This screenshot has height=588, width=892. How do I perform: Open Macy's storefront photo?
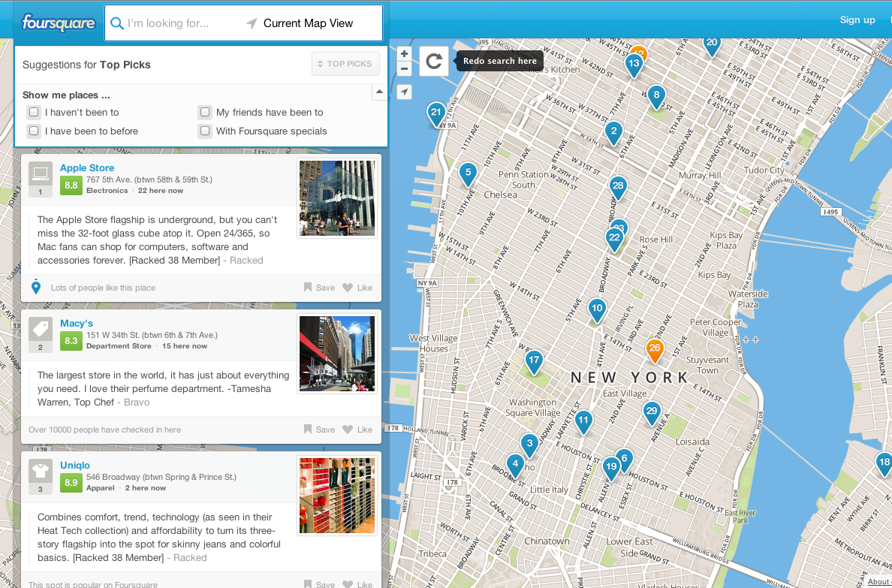[x=337, y=354]
